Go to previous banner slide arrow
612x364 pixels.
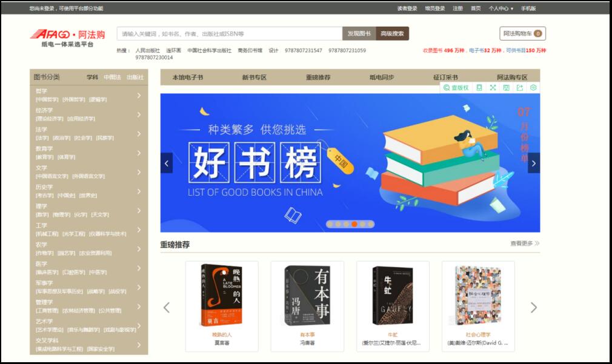coord(167,163)
